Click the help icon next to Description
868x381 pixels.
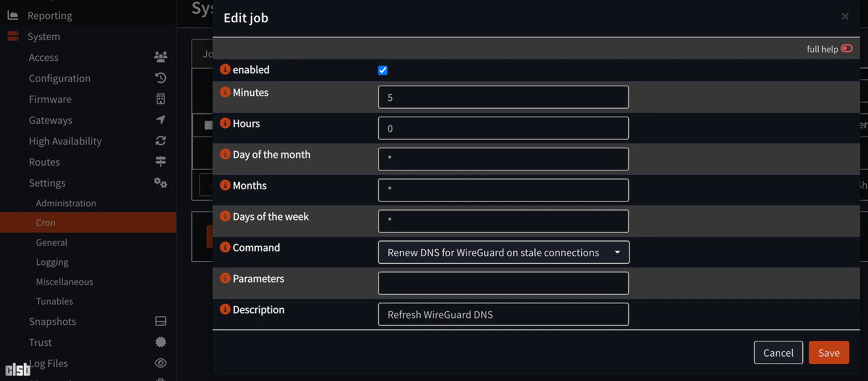[x=225, y=309]
